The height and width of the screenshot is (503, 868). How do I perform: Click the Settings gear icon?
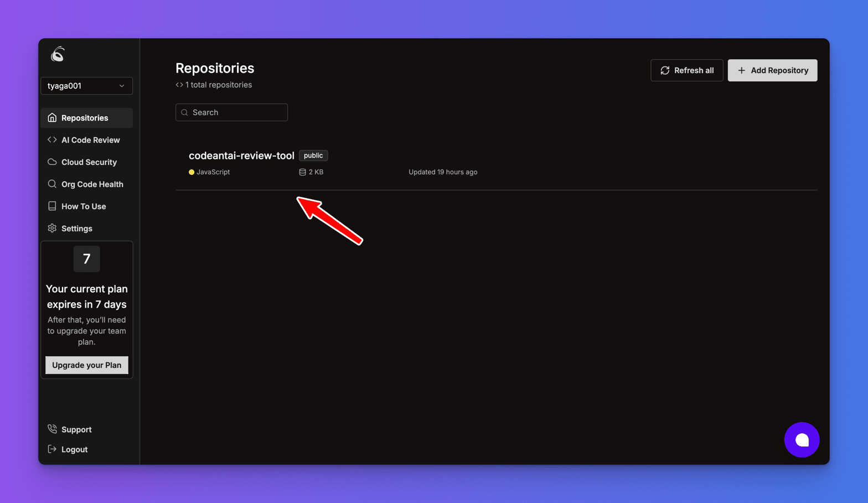pos(52,228)
